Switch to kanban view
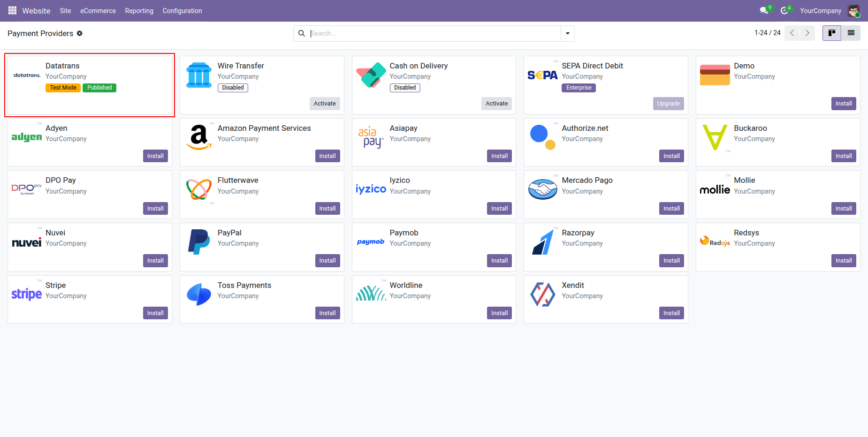The width and height of the screenshot is (868, 437). 832,33
